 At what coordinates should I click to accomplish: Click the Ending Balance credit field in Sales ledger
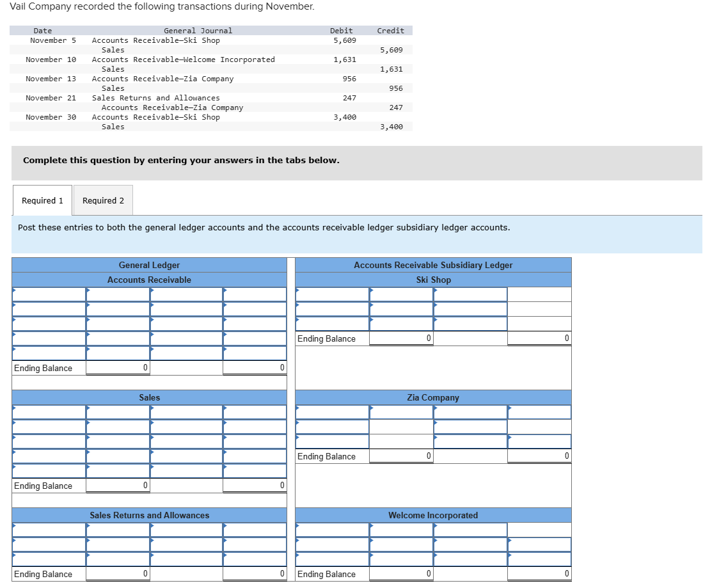(x=255, y=485)
